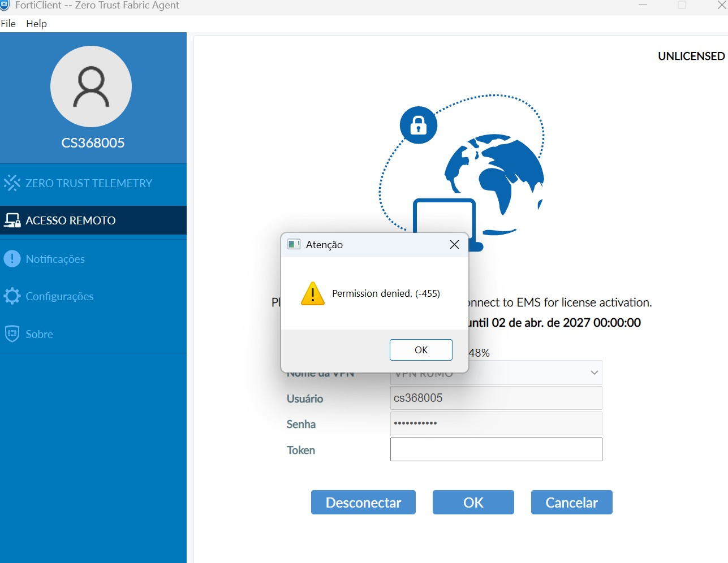Click the Token label

click(301, 450)
